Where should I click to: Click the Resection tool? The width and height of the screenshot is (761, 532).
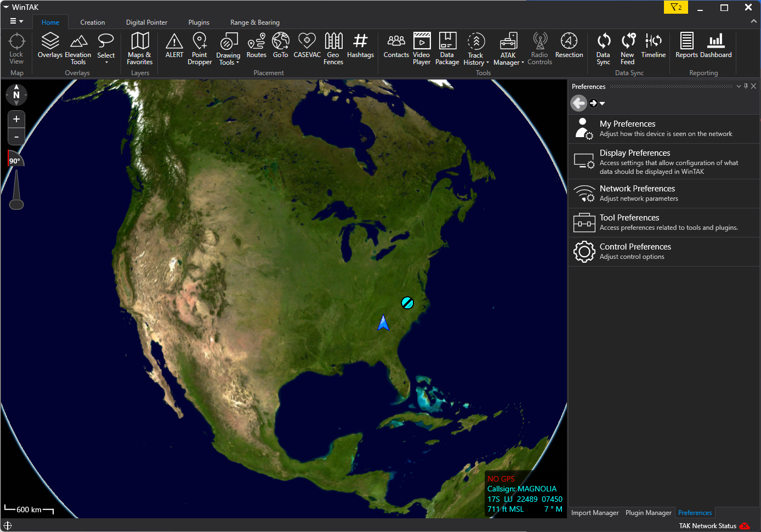point(569,46)
